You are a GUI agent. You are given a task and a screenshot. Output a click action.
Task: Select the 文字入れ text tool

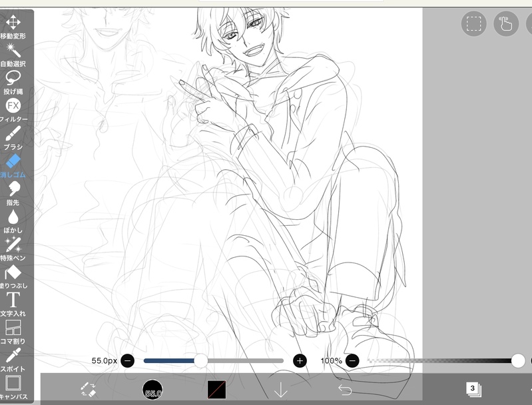click(13, 305)
